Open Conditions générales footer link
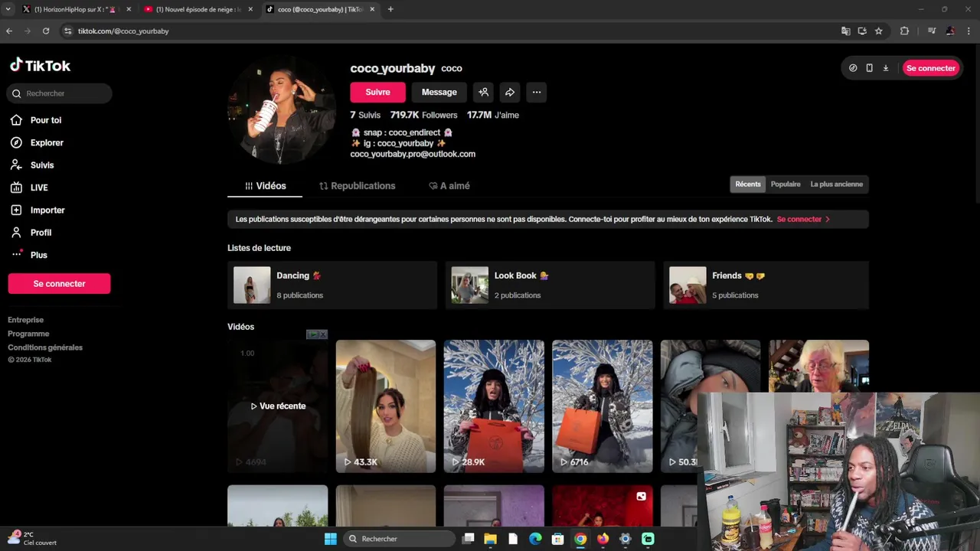This screenshot has height=551, width=980. [x=45, y=347]
